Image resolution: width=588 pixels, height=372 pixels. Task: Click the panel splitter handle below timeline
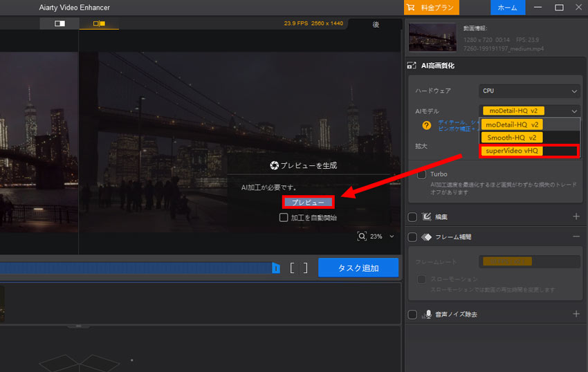pos(78,326)
